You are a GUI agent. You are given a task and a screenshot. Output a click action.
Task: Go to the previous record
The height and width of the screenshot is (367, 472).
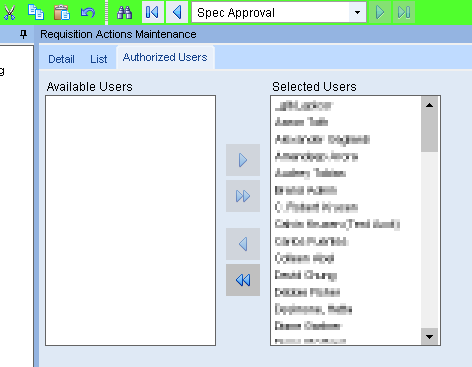pyautogui.click(x=177, y=12)
